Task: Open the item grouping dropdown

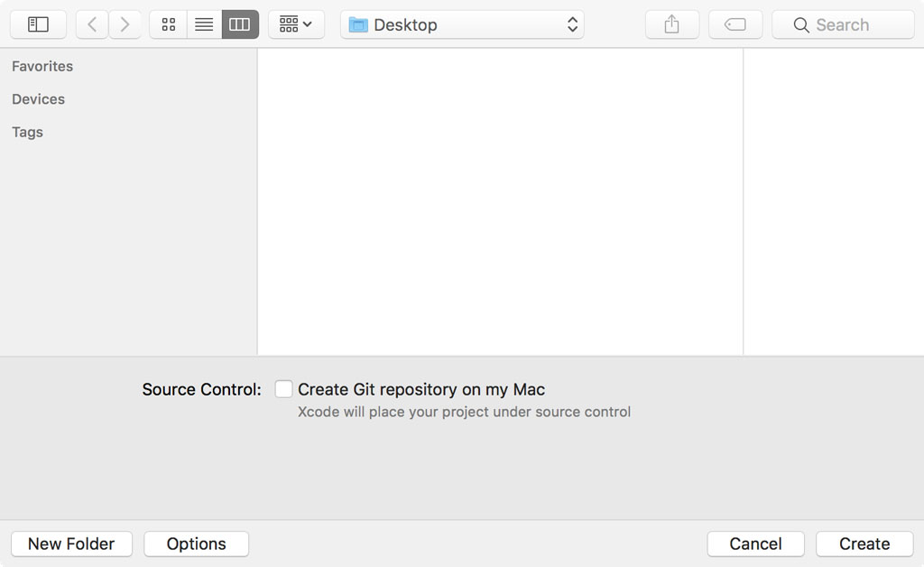Action: pyautogui.click(x=296, y=23)
